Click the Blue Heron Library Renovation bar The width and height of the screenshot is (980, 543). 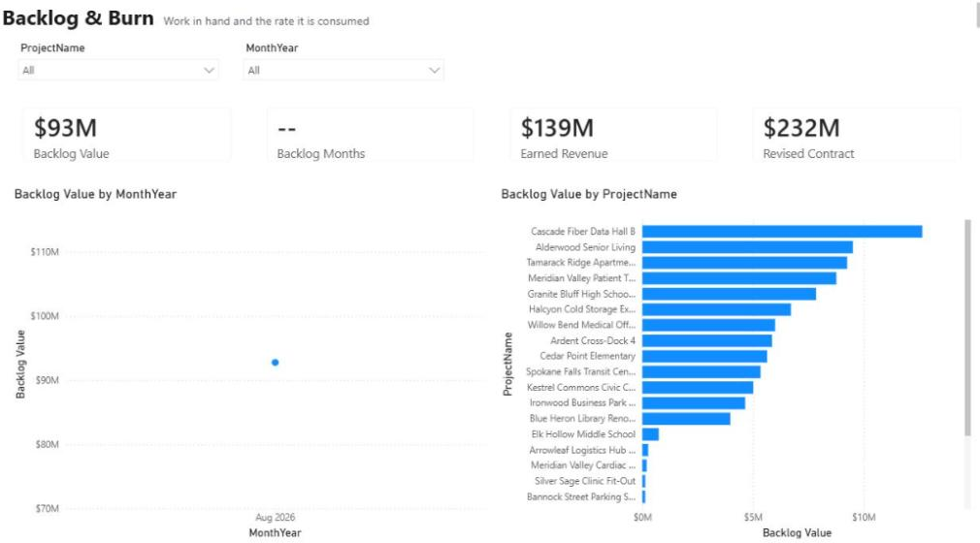coord(686,419)
